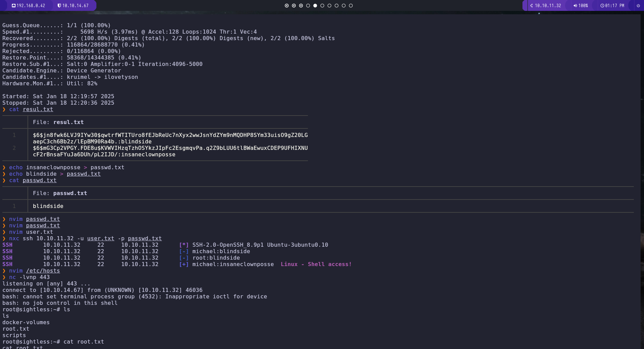The image size is (644, 349).
Task: Click the 'Speed.#1' hashcat line
Action: 130,32
